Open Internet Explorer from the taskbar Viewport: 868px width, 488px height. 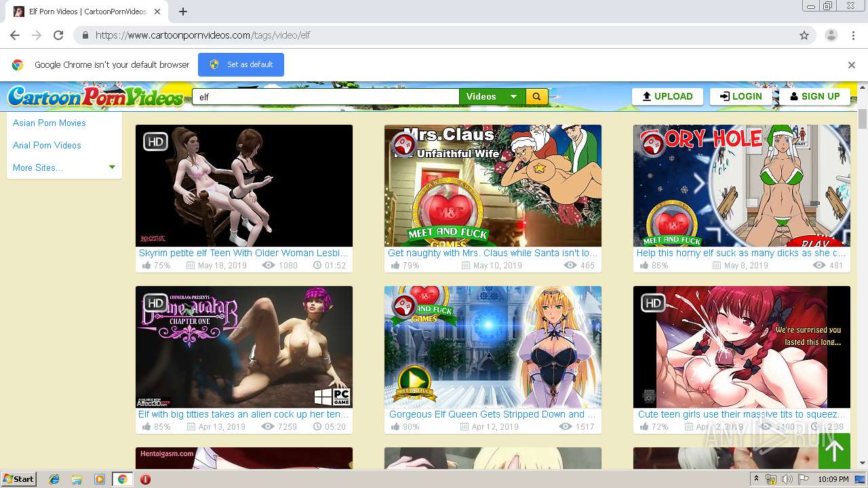point(54,479)
